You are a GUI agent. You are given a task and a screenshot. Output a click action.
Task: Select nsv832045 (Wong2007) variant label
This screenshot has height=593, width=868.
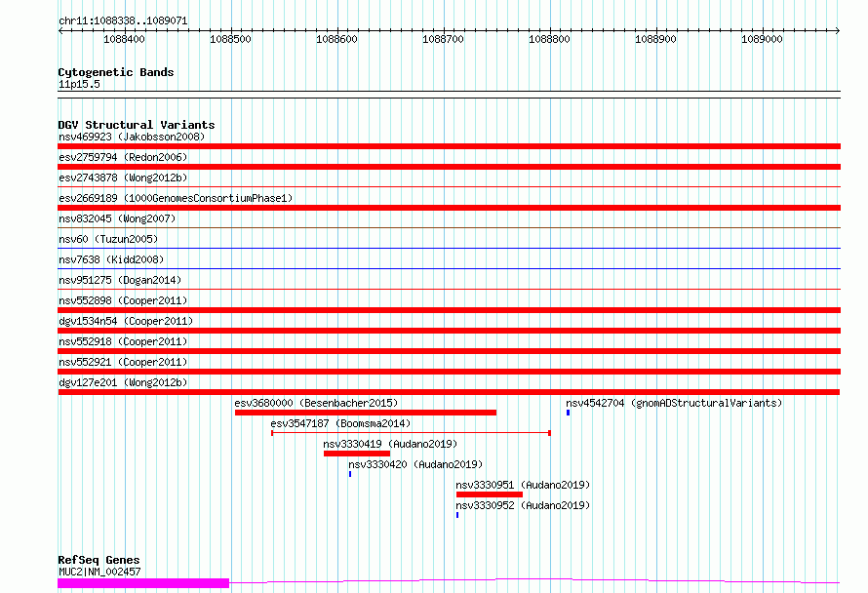point(117,218)
